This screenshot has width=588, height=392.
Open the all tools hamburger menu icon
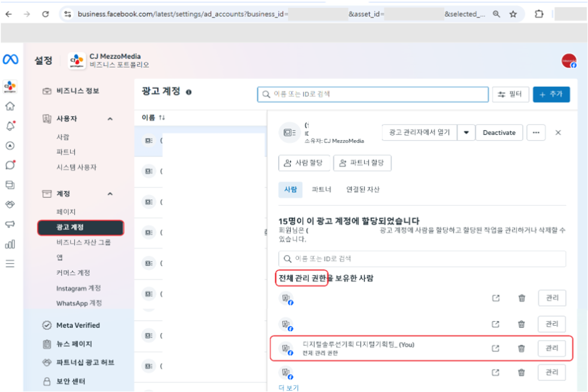10,263
